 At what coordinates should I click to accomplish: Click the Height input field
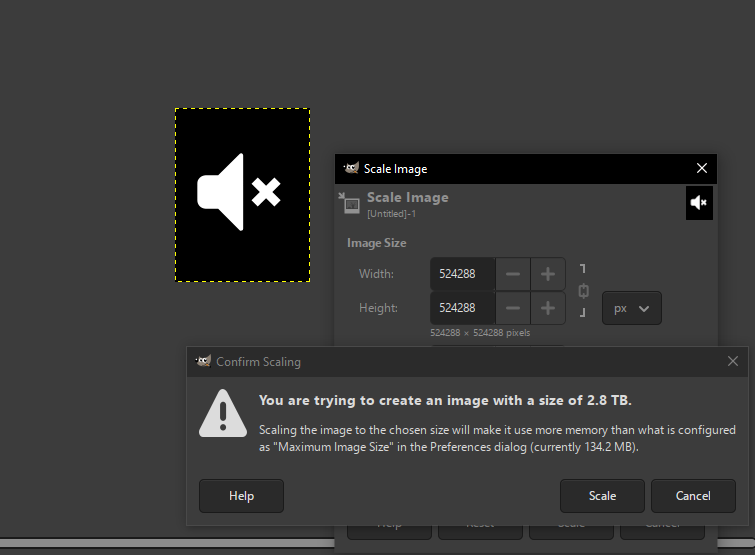(462, 308)
